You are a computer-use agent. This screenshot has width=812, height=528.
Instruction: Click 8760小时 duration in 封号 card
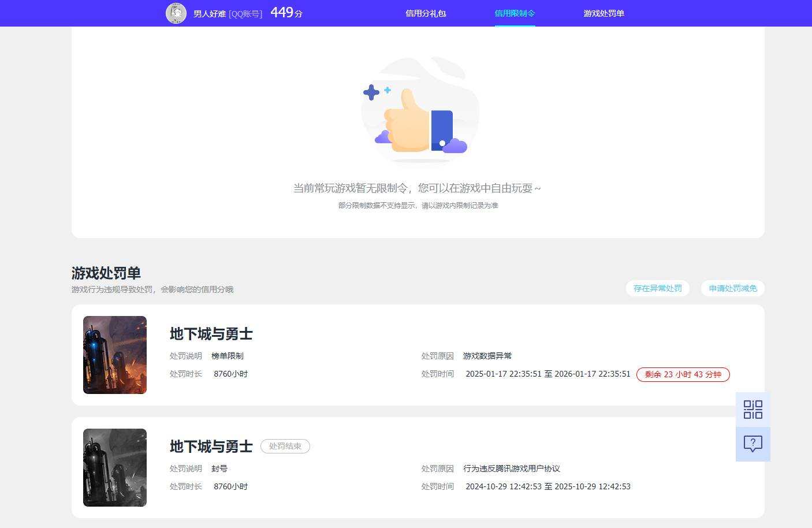(x=231, y=486)
